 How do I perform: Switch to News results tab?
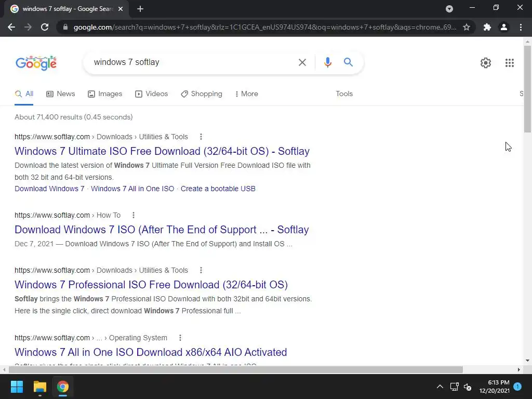pos(60,94)
